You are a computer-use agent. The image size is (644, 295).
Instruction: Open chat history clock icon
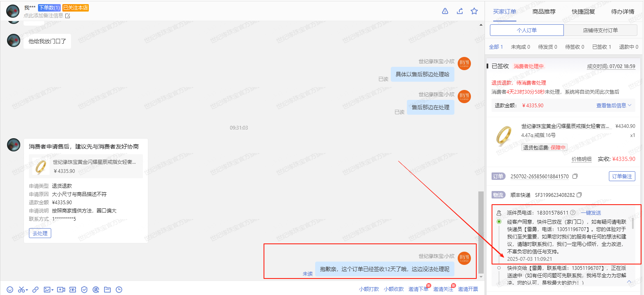(119, 290)
